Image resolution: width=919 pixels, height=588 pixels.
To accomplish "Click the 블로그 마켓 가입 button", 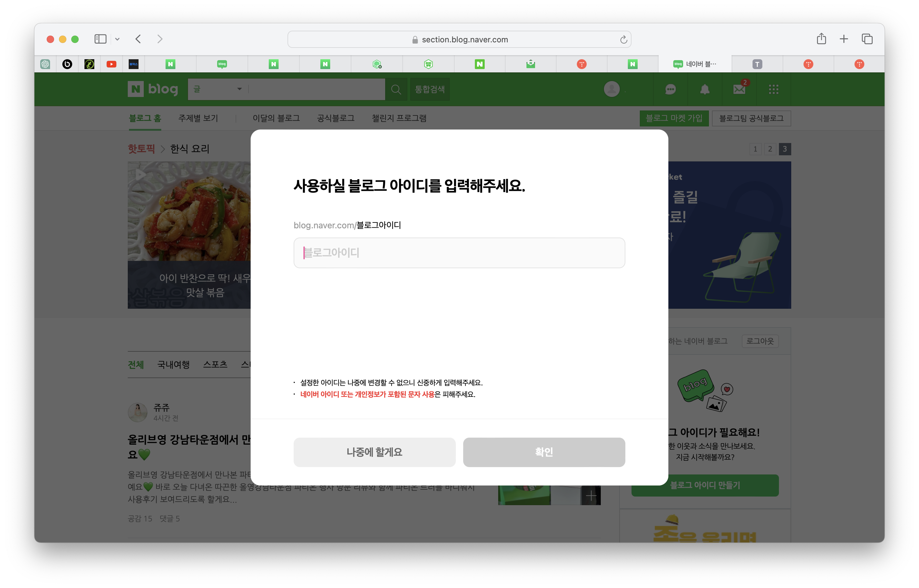I will [x=674, y=118].
